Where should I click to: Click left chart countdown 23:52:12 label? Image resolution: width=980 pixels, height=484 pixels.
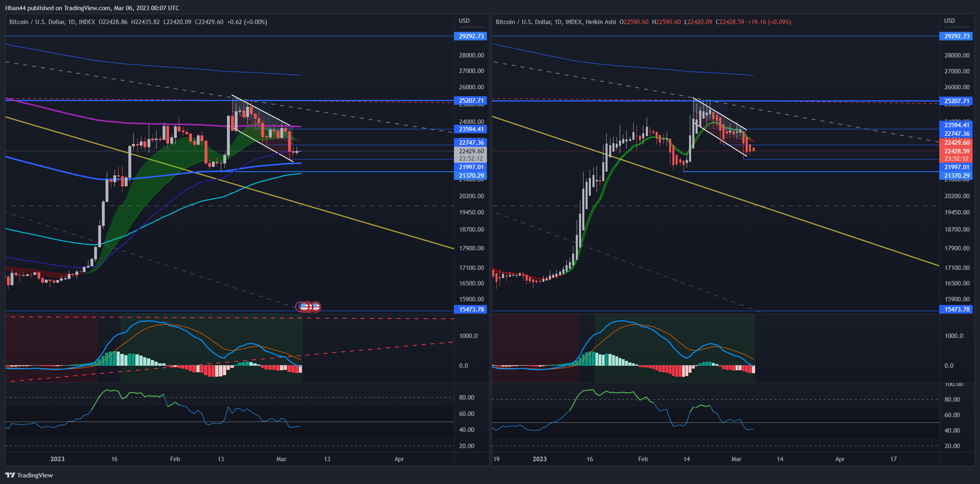click(471, 159)
